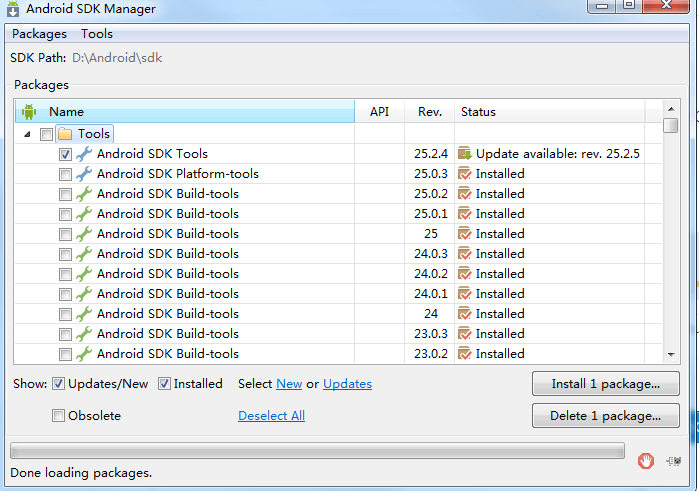Click the Tools folder icon
The width and height of the screenshot is (699, 491).
tap(65, 134)
